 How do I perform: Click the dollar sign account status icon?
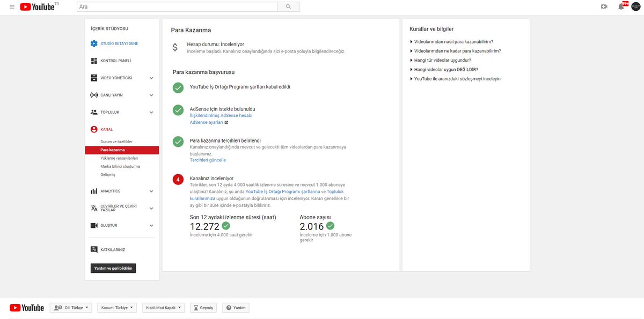tap(175, 47)
